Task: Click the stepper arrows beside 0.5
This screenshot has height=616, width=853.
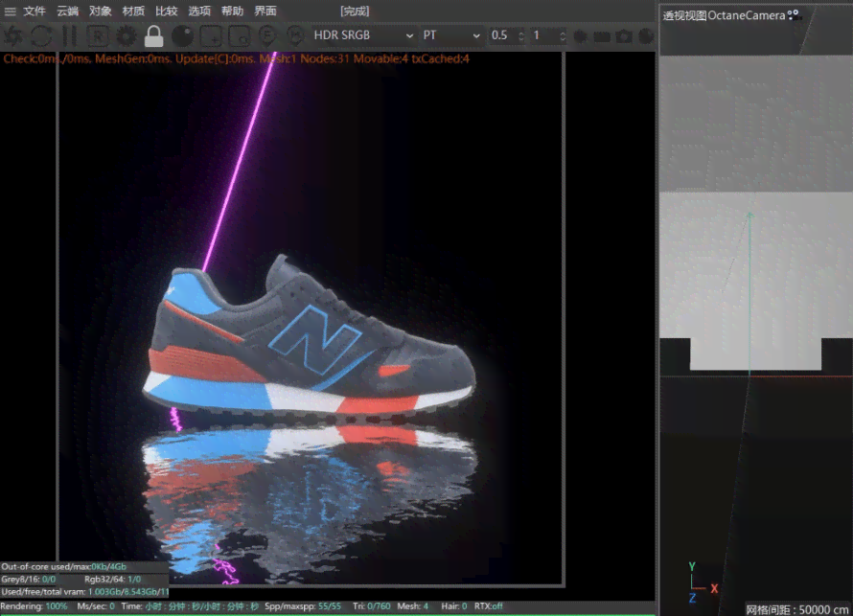Action: [x=521, y=35]
